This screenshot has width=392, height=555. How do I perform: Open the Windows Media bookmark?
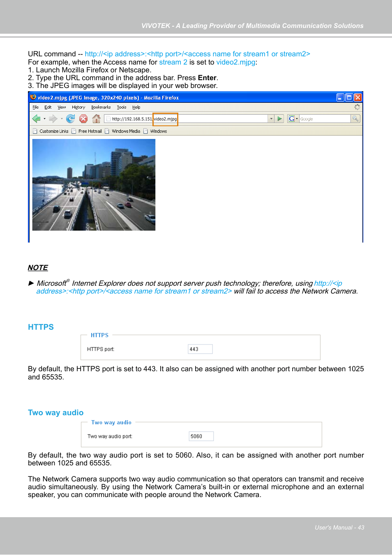[x=122, y=131]
